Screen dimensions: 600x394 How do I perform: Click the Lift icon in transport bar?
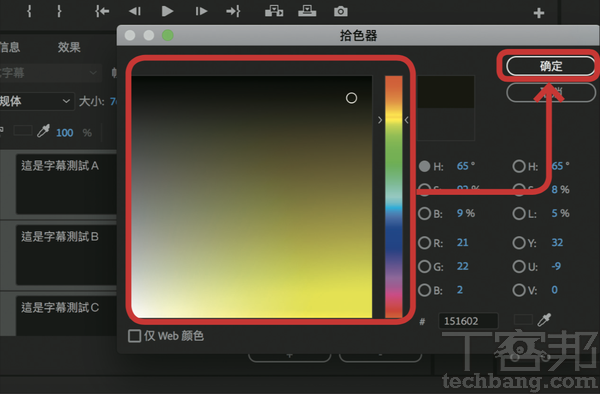click(x=274, y=11)
